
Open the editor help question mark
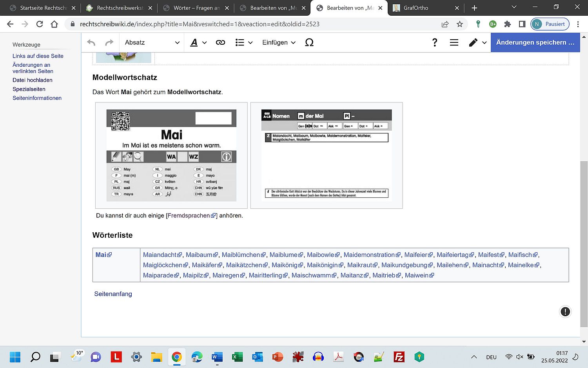(434, 42)
